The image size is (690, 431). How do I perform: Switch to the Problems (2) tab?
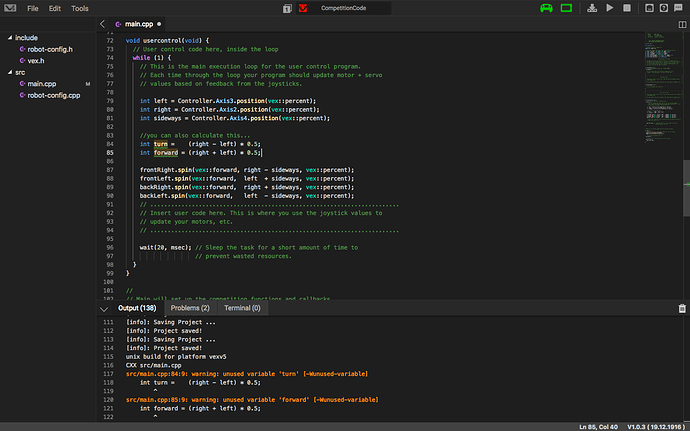click(x=190, y=308)
